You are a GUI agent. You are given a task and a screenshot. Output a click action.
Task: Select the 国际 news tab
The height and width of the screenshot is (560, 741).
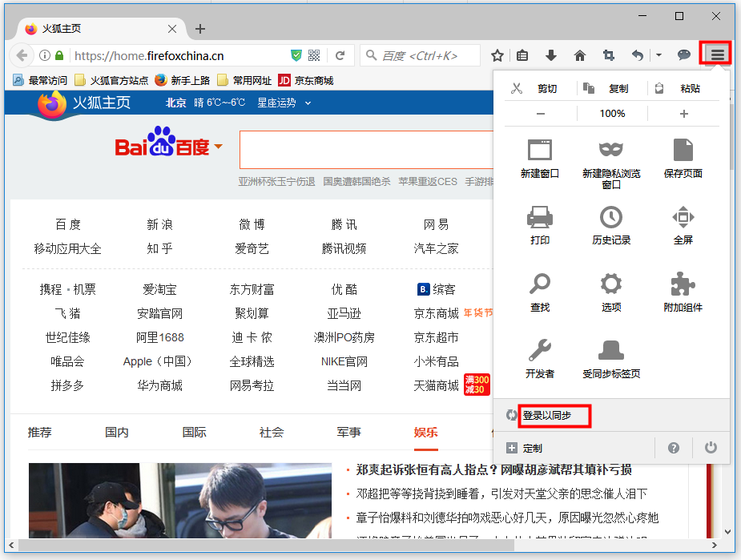click(x=194, y=432)
